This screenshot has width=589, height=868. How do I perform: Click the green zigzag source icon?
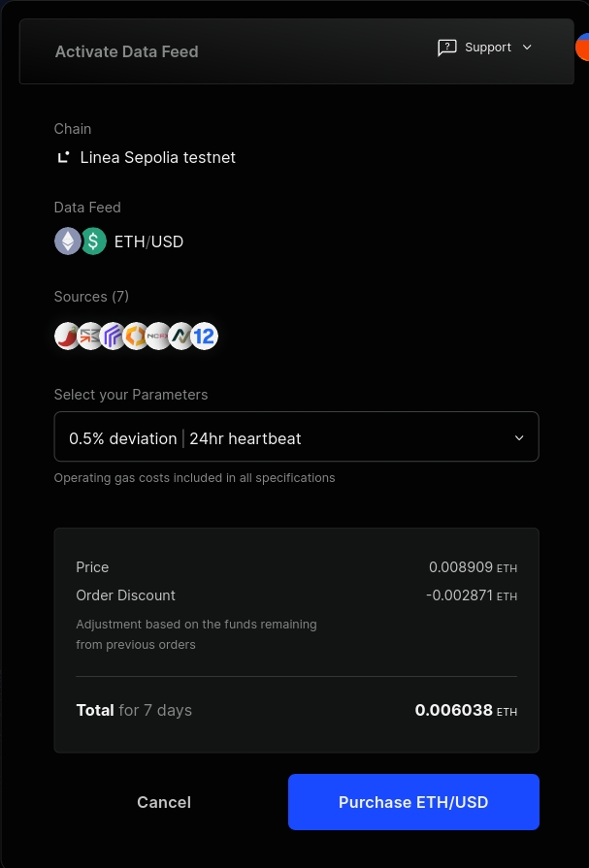pos(181,337)
